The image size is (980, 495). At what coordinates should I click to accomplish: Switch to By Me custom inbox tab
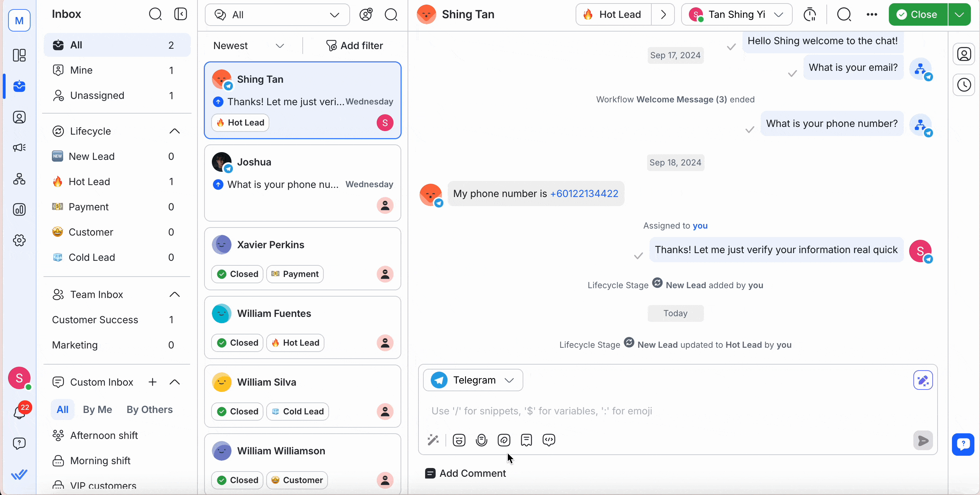pos(98,409)
